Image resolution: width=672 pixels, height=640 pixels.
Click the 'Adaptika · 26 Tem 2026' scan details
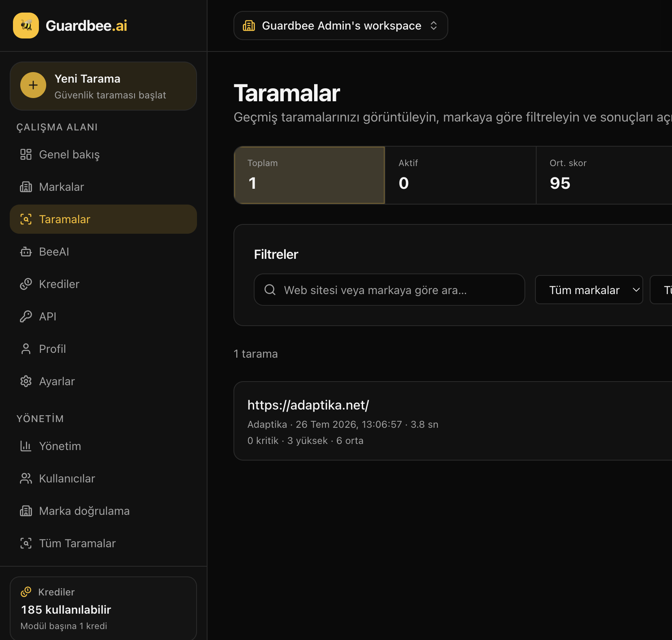[343, 425]
